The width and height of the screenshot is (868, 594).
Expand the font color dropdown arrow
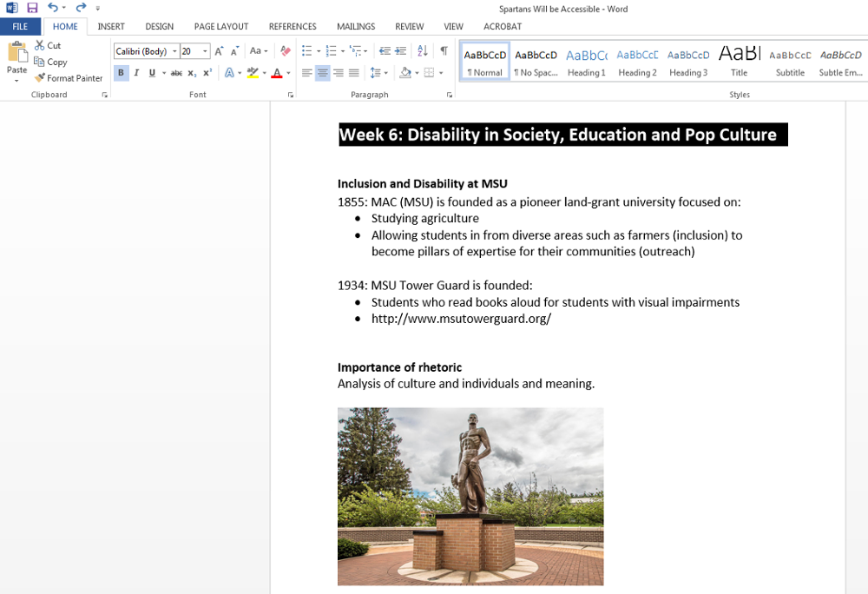click(x=288, y=73)
